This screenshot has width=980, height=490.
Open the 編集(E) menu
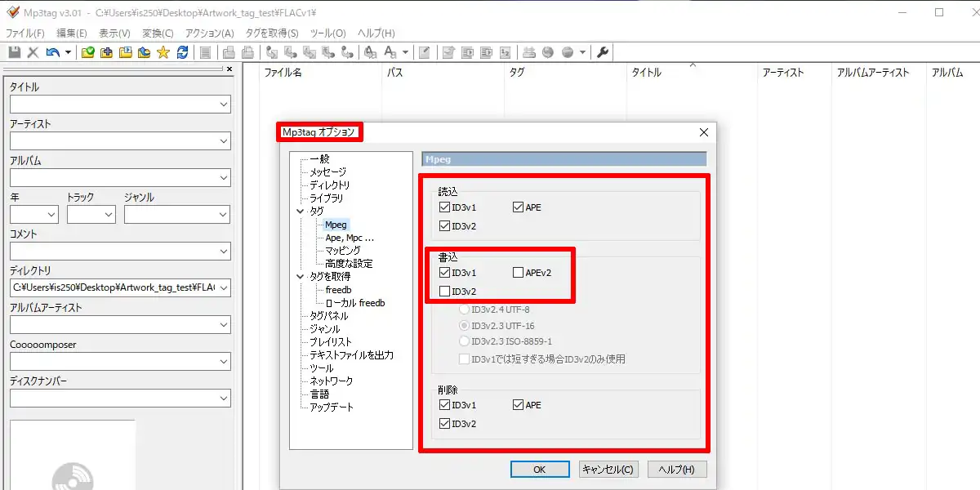pyautogui.click(x=72, y=33)
